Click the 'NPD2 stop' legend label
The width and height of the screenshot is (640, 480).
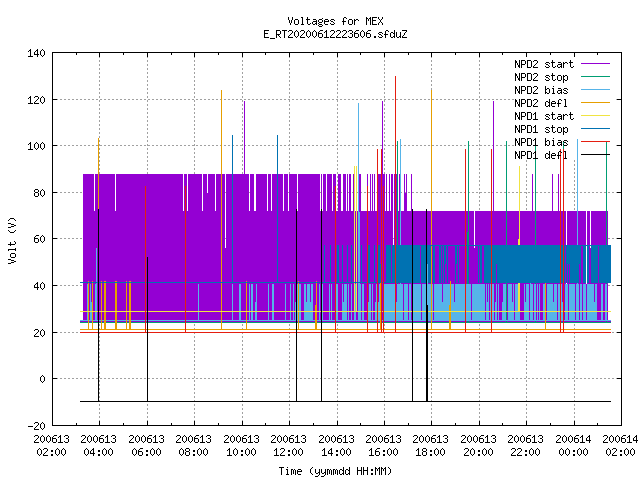(541, 77)
